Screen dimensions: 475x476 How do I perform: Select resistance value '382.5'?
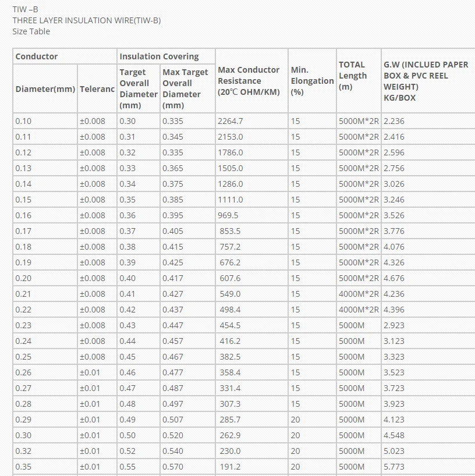pos(230,357)
